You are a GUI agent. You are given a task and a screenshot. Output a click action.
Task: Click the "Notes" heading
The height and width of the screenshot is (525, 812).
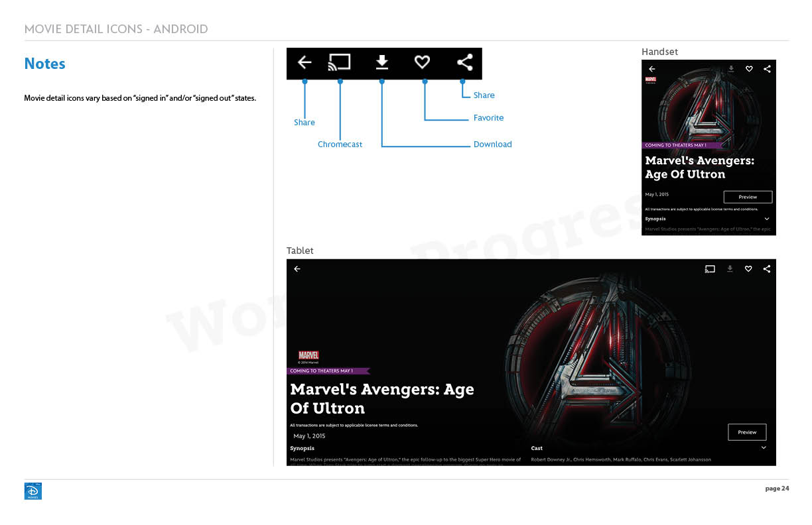click(x=44, y=64)
